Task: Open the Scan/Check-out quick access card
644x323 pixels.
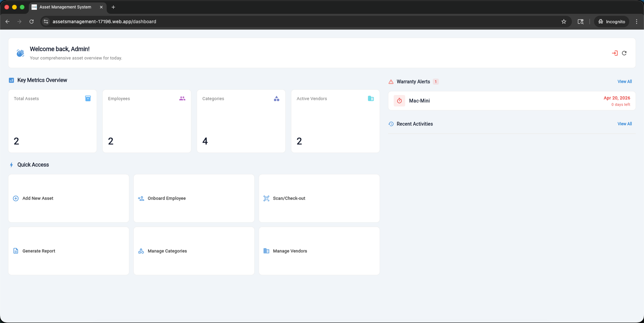Action: point(319,198)
